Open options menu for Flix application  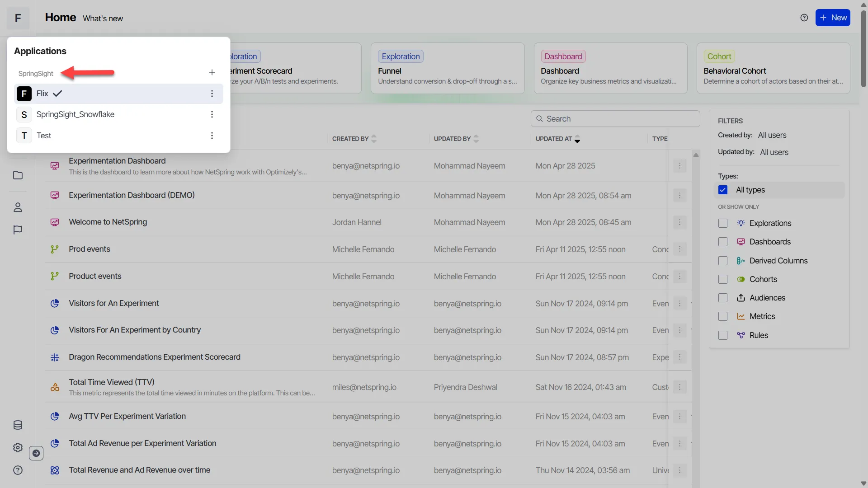click(212, 94)
